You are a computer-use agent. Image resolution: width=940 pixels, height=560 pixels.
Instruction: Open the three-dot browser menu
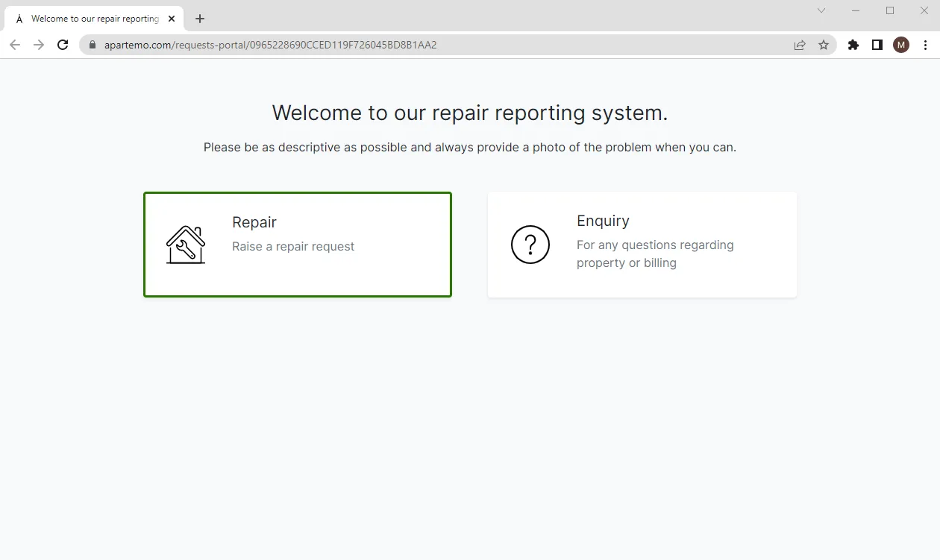click(x=926, y=45)
